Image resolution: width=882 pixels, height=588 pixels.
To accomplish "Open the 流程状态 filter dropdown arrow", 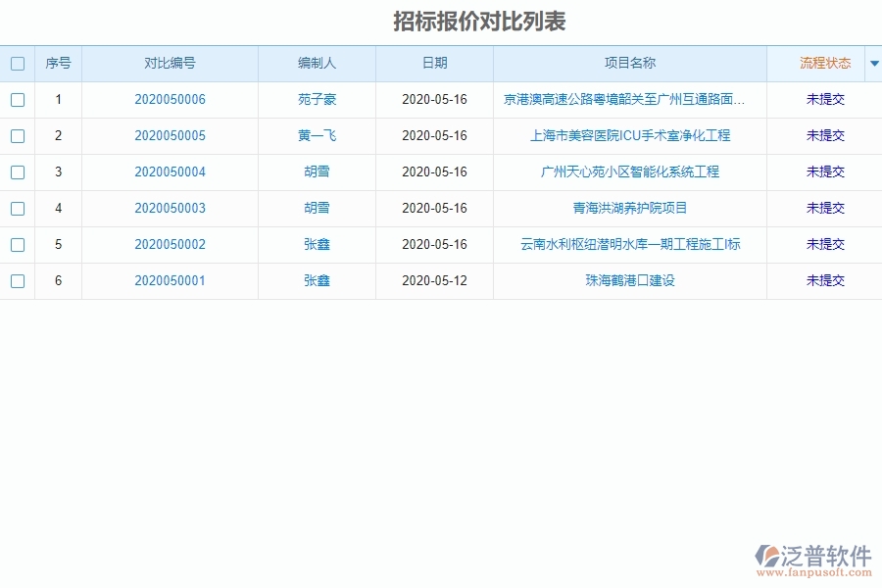I will point(873,63).
